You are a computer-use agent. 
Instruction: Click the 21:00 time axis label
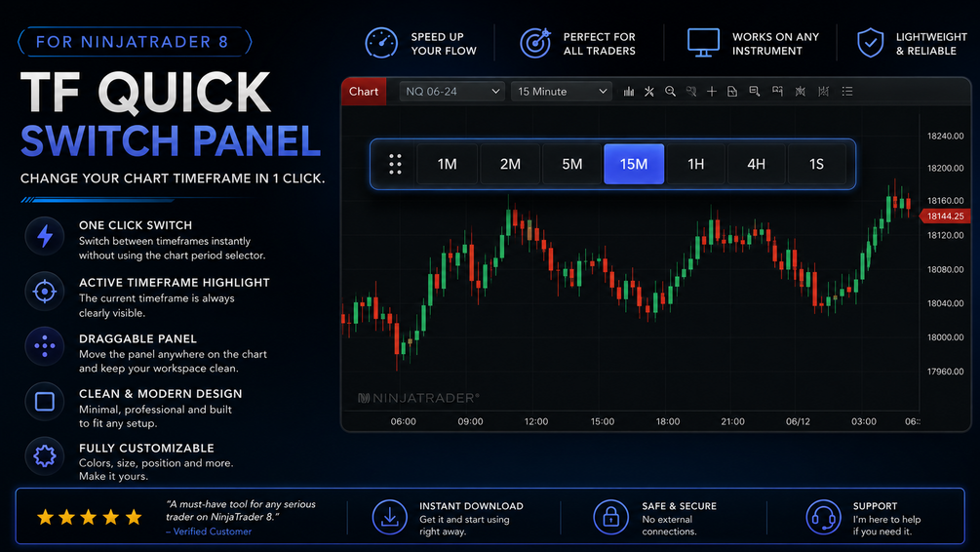[732, 421]
